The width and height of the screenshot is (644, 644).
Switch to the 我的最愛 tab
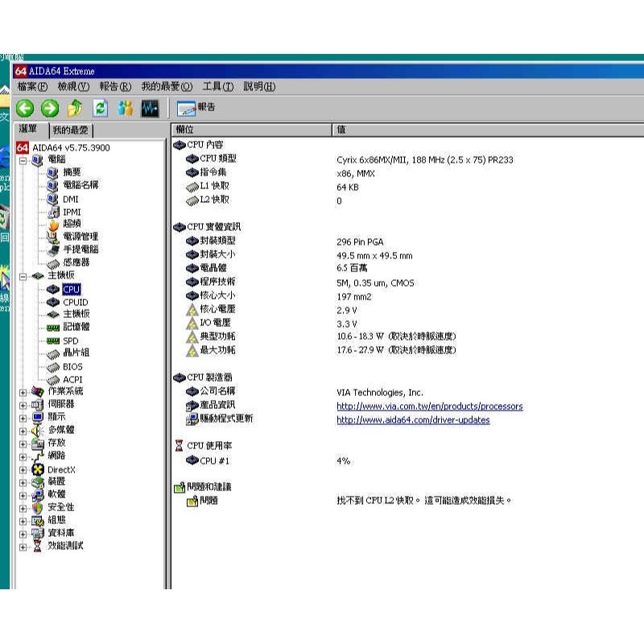(71, 130)
